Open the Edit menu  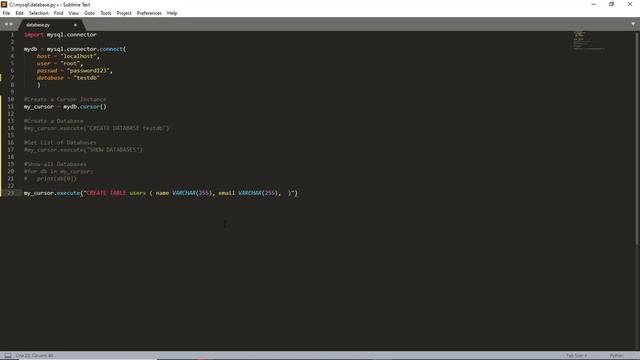pyautogui.click(x=19, y=13)
